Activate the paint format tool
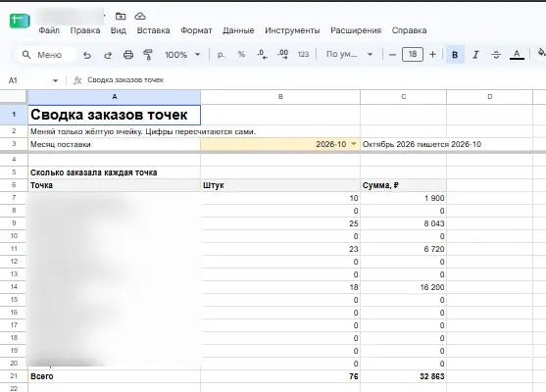Image resolution: width=546 pixels, height=392 pixels. pos(148,55)
